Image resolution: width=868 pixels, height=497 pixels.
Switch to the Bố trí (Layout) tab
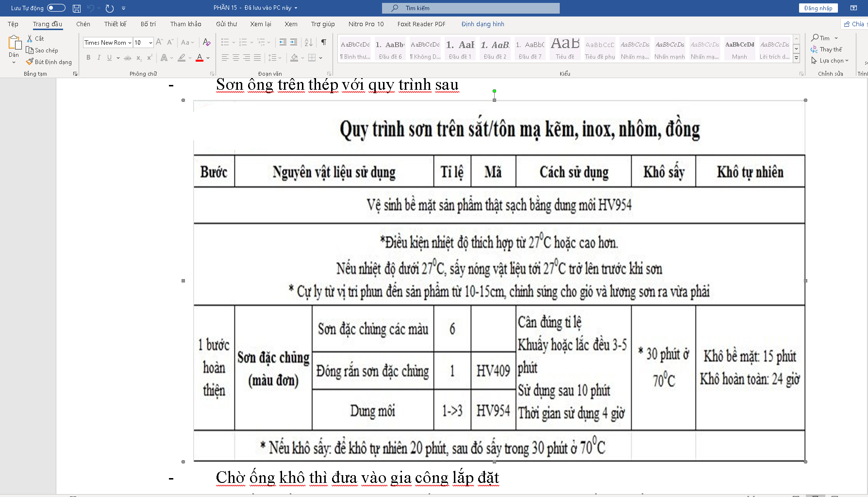tap(148, 24)
